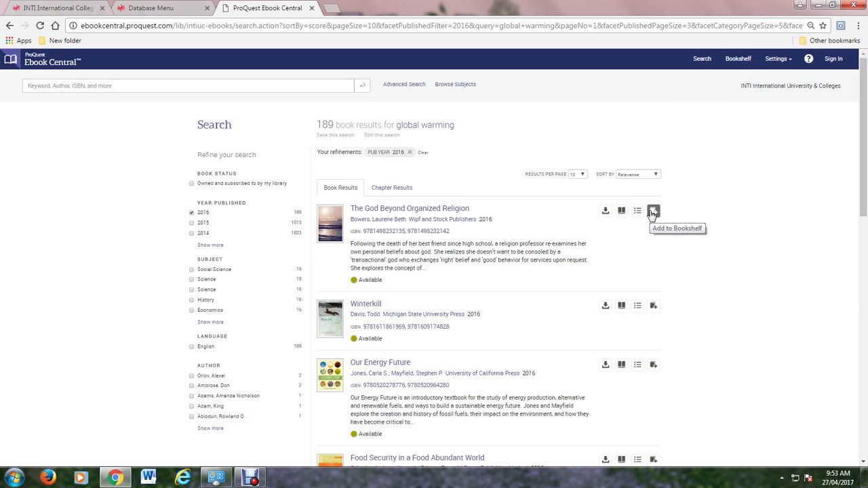
Task: Add The God Beyond Organized Religion to bookshelf
Action: [x=653, y=211]
